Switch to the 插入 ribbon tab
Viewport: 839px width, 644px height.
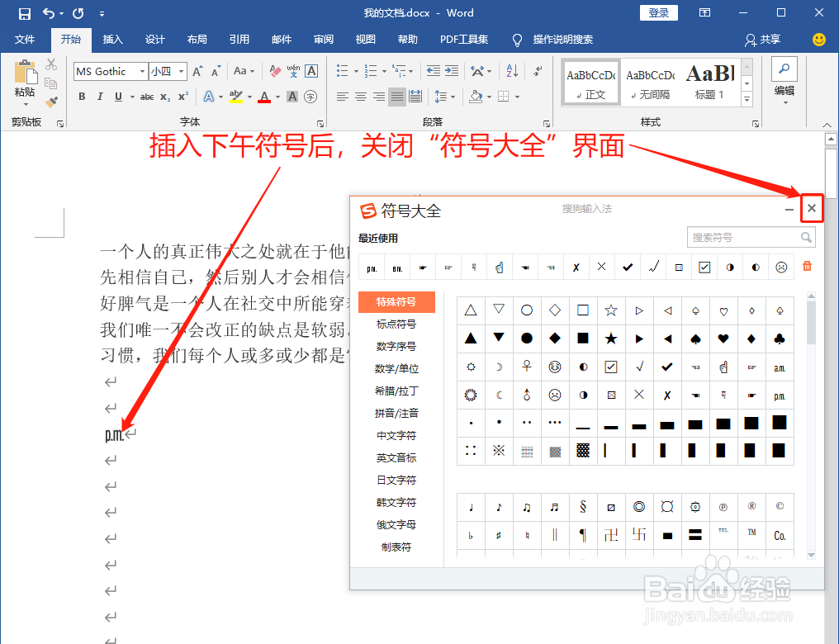(112, 39)
